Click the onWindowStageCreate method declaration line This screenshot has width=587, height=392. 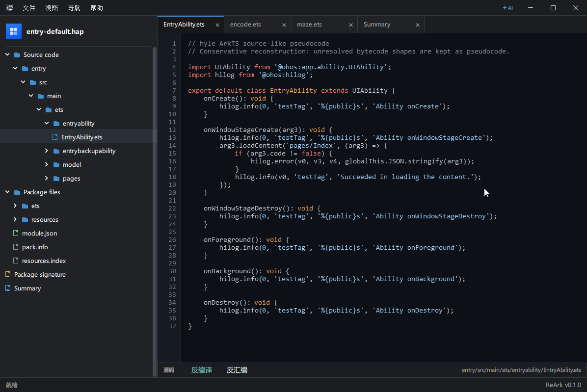(x=267, y=130)
